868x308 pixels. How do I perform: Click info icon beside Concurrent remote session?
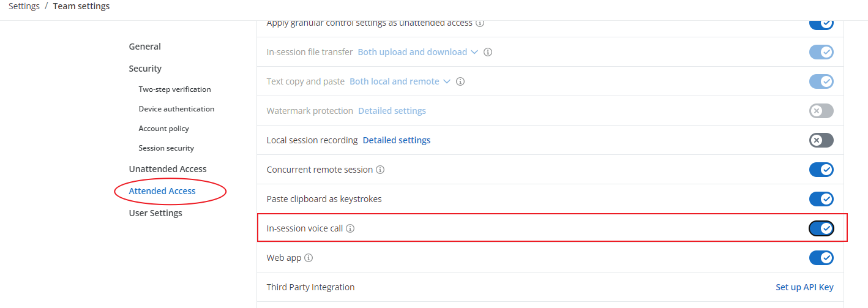click(380, 170)
